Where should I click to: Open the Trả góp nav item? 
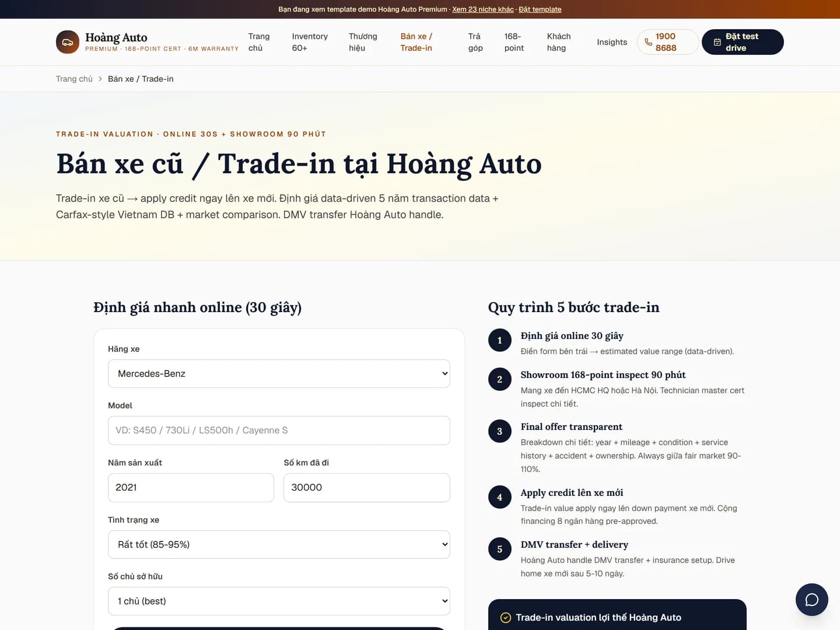[x=475, y=42]
